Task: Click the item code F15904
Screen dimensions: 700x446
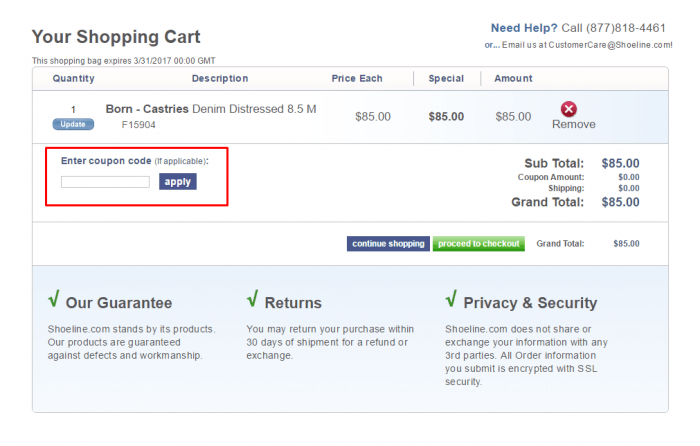Action: tap(138, 126)
